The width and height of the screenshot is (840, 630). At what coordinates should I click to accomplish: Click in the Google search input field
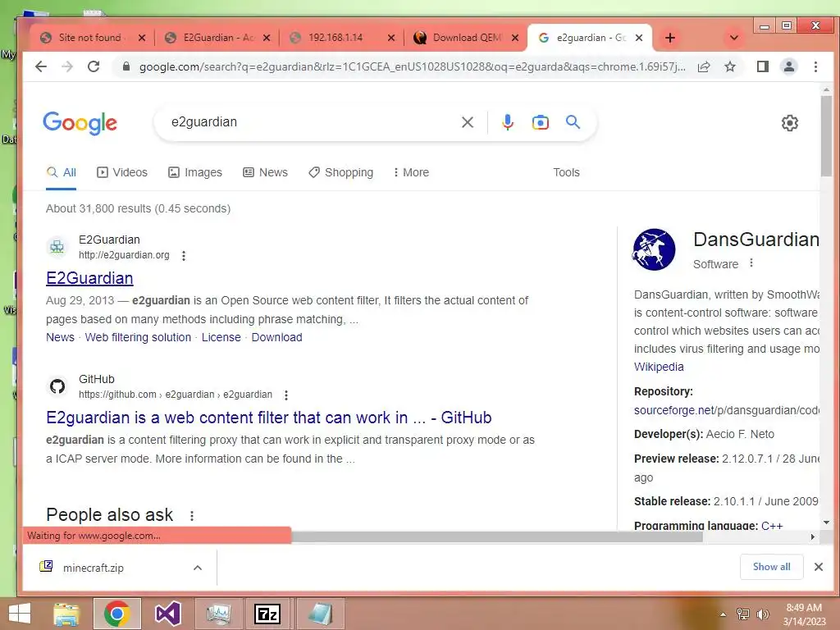(x=311, y=122)
